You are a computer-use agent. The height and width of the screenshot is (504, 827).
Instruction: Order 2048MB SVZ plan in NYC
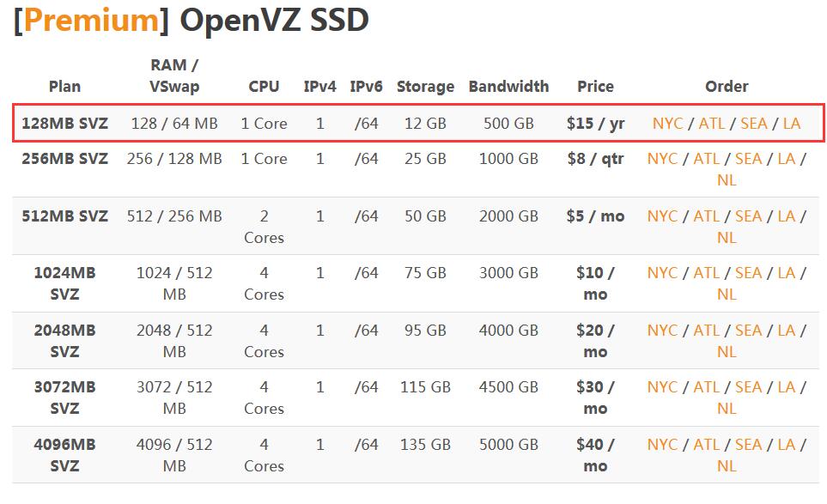(x=662, y=331)
